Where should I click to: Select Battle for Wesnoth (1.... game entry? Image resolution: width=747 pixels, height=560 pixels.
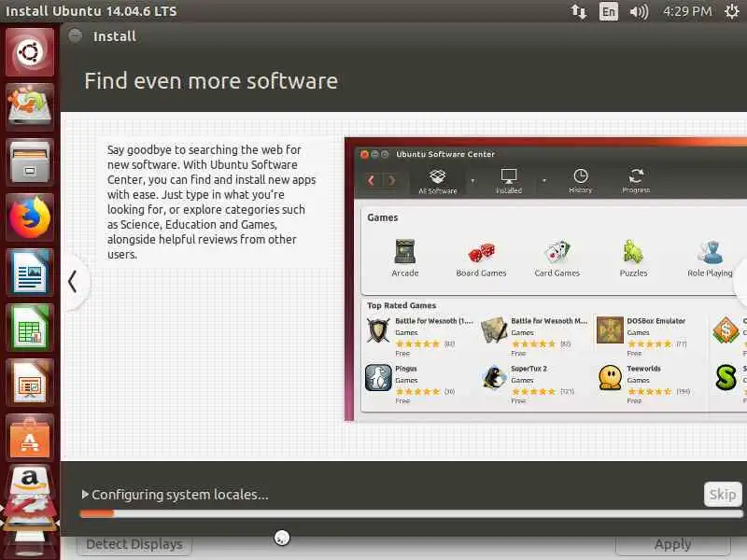[419, 336]
